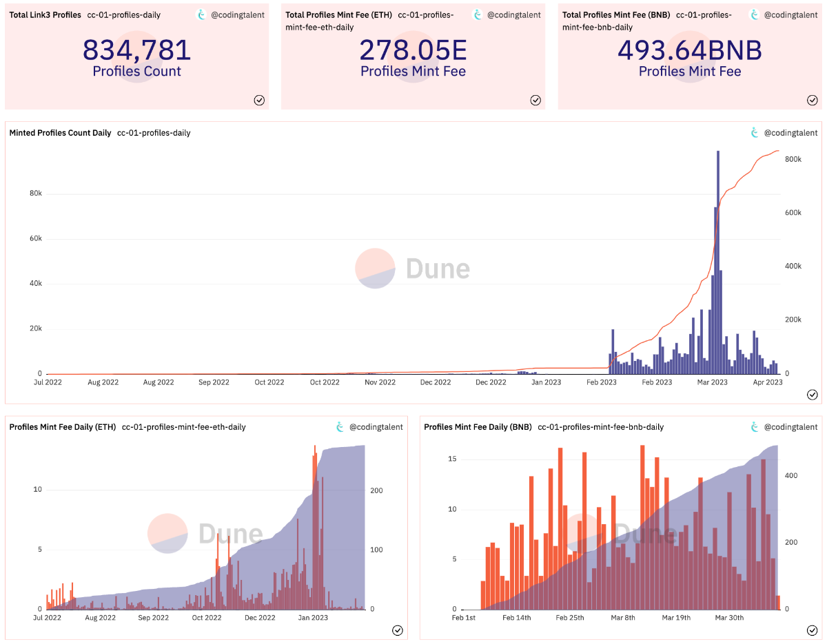Click checkmark icon on Minted Profiles Count chart

click(813, 395)
